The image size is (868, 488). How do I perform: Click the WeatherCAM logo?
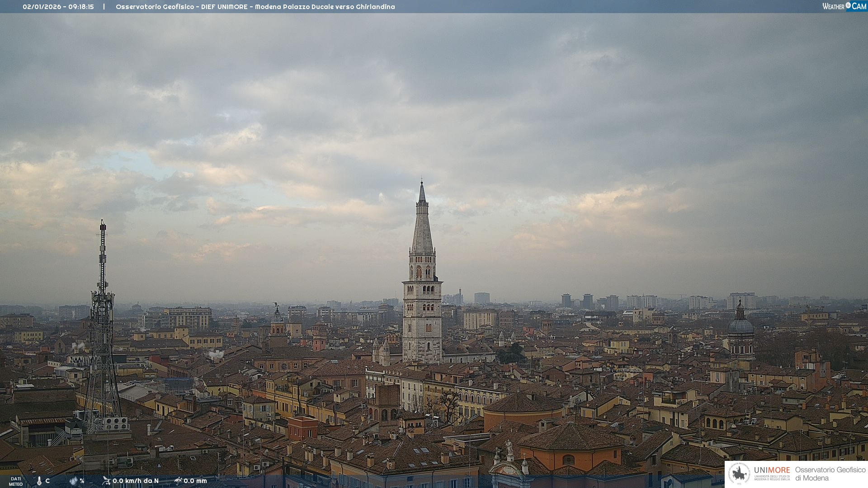[844, 6]
